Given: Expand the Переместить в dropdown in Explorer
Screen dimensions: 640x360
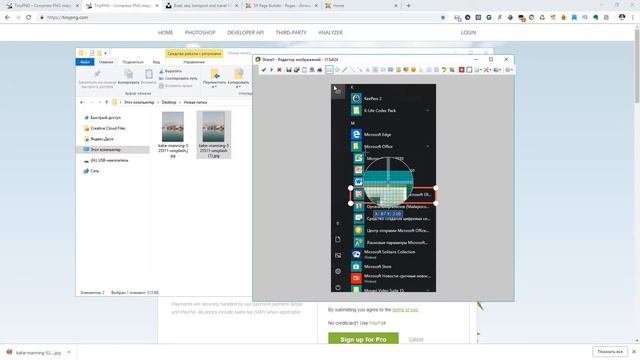Looking at the screenshot, I should [214, 87].
